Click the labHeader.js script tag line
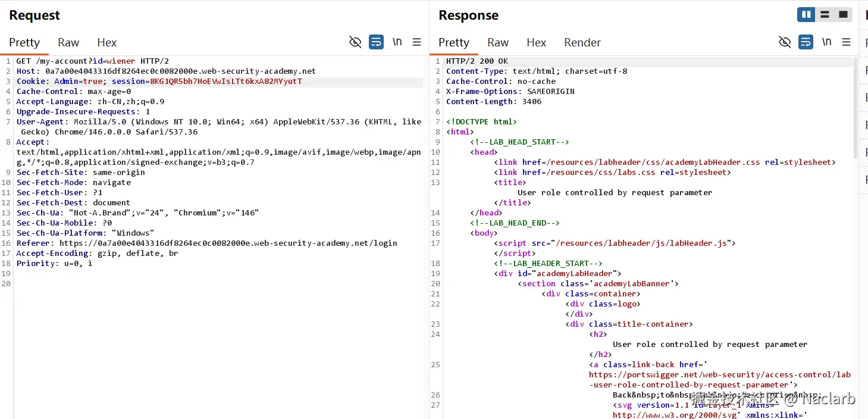This screenshot has width=868, height=419. click(615, 243)
